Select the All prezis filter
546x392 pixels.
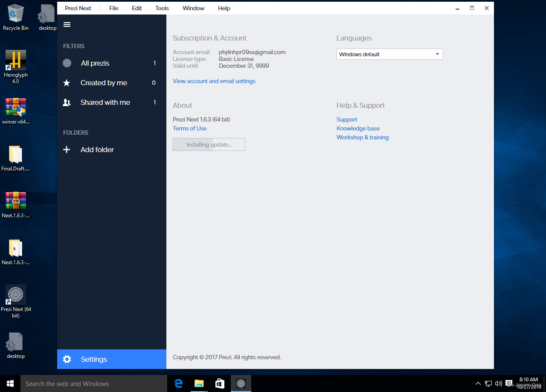pos(111,63)
